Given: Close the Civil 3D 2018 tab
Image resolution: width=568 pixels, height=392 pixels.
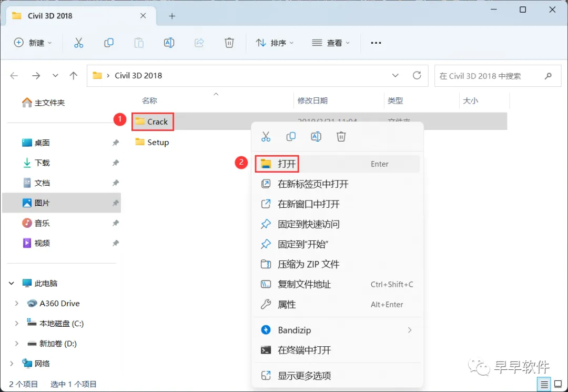Looking at the screenshot, I should coord(143,16).
